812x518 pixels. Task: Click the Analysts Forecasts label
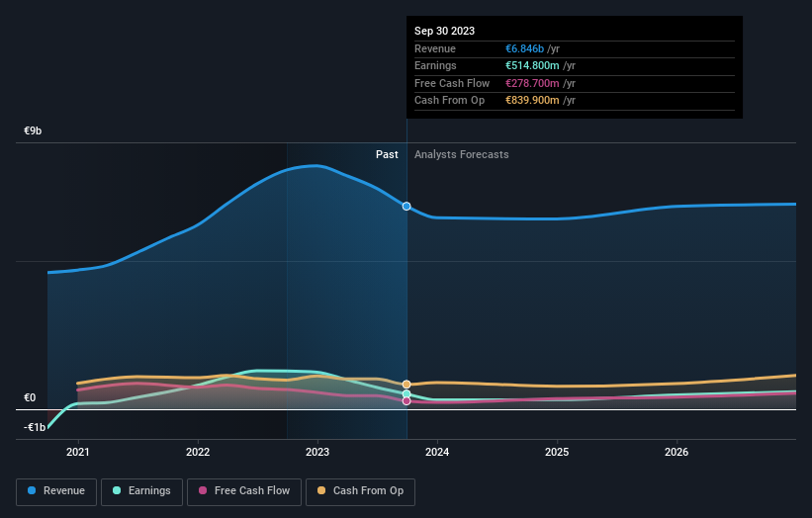(462, 155)
